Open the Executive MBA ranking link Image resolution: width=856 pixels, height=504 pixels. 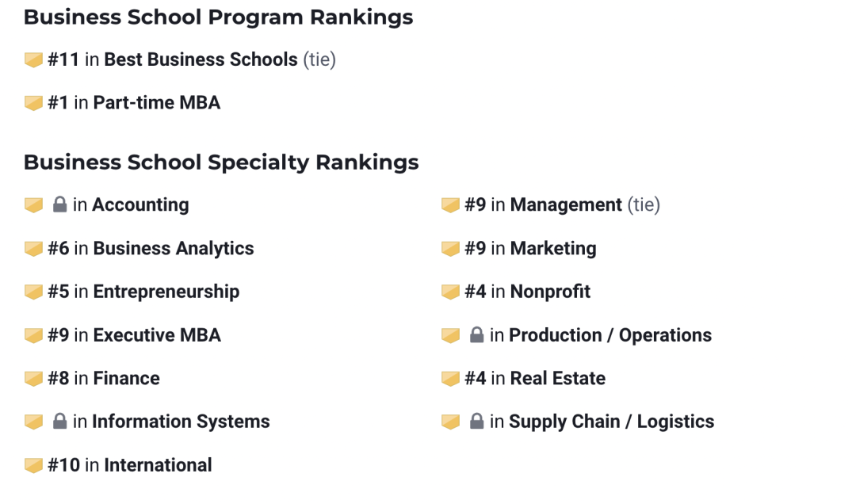click(157, 335)
